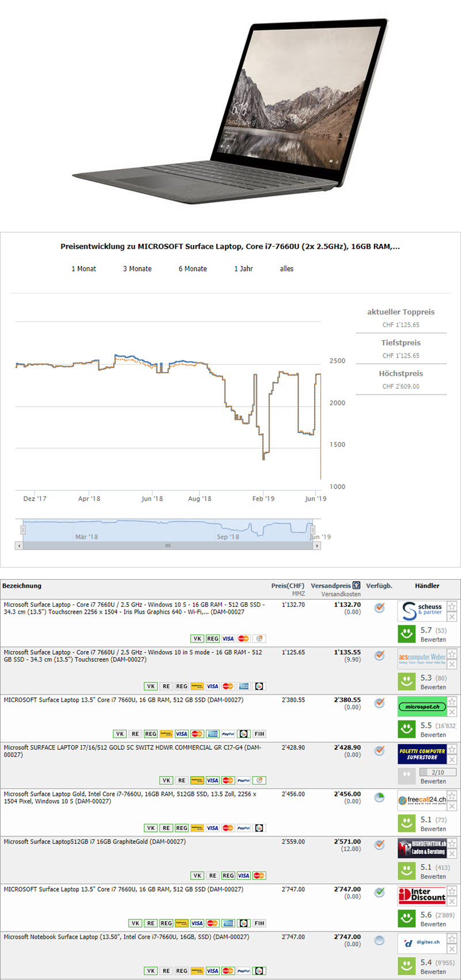Click the green smiley rating for microspot.ch
Viewport: 461px width, 980px height.
click(407, 729)
